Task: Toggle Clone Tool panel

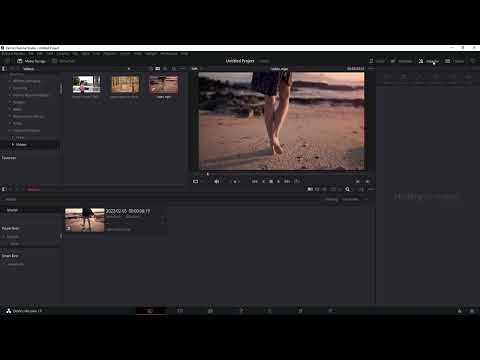Action: pyautogui.click(x=63, y=61)
